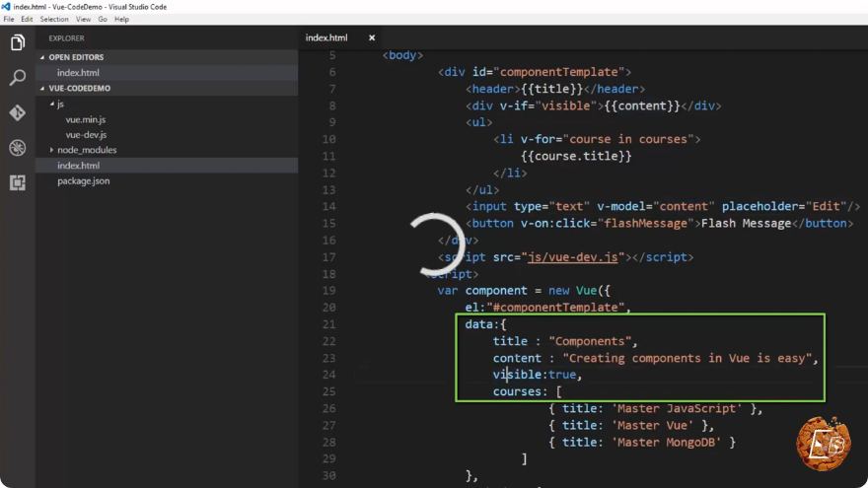Open the File menu
The width and height of the screenshot is (868, 488).
(x=9, y=19)
